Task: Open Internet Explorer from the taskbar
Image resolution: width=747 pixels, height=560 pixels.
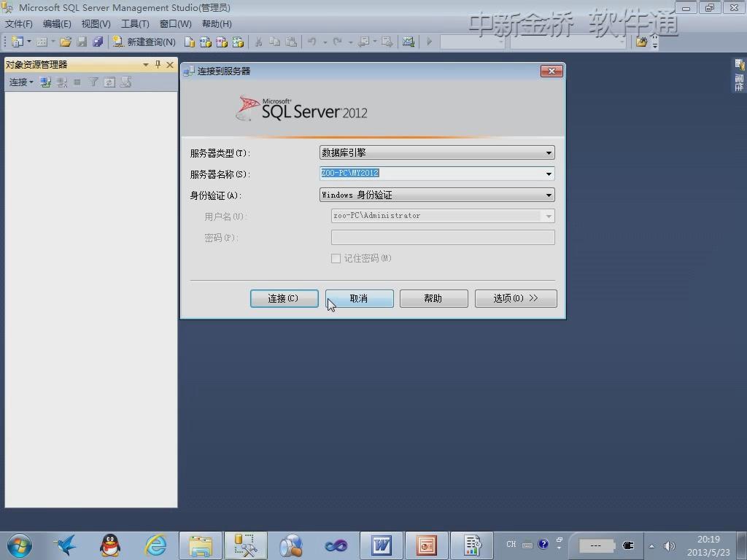Action: click(x=155, y=545)
